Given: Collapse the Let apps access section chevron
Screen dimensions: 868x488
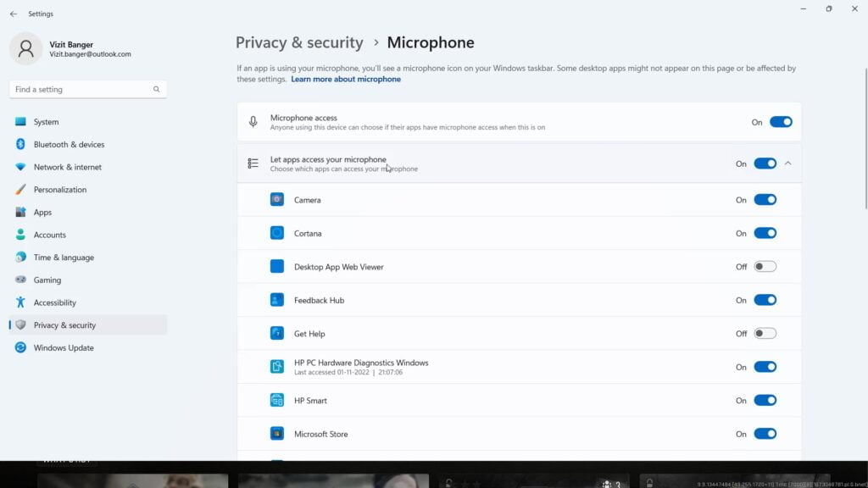Looking at the screenshot, I should coord(787,164).
